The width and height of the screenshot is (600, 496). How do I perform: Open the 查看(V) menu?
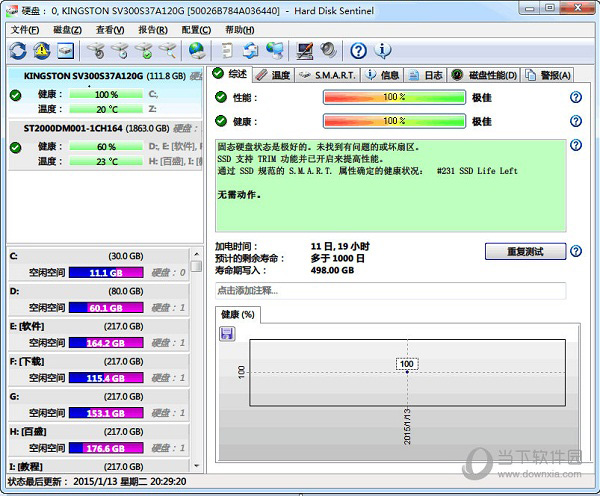[110, 30]
